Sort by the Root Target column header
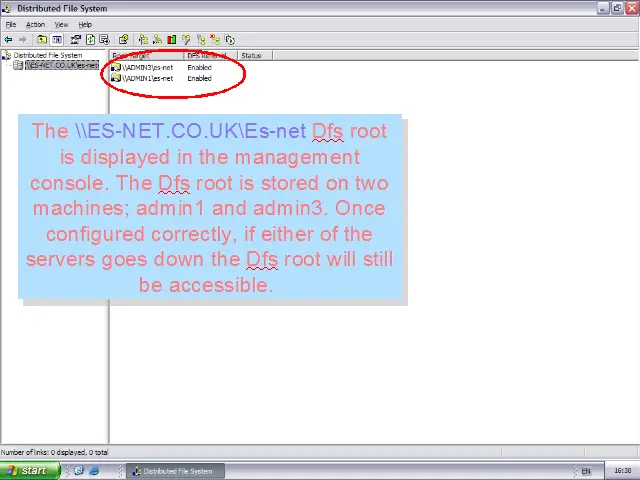 coord(147,56)
